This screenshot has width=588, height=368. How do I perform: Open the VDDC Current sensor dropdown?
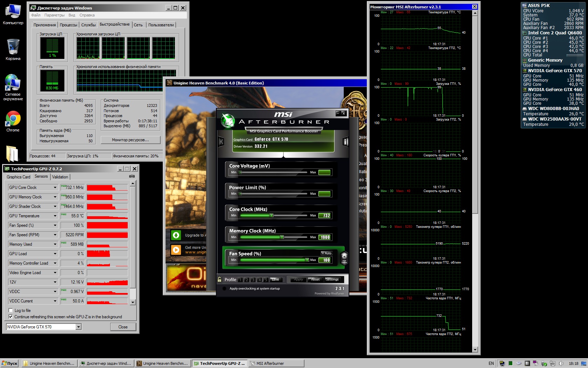pos(55,301)
